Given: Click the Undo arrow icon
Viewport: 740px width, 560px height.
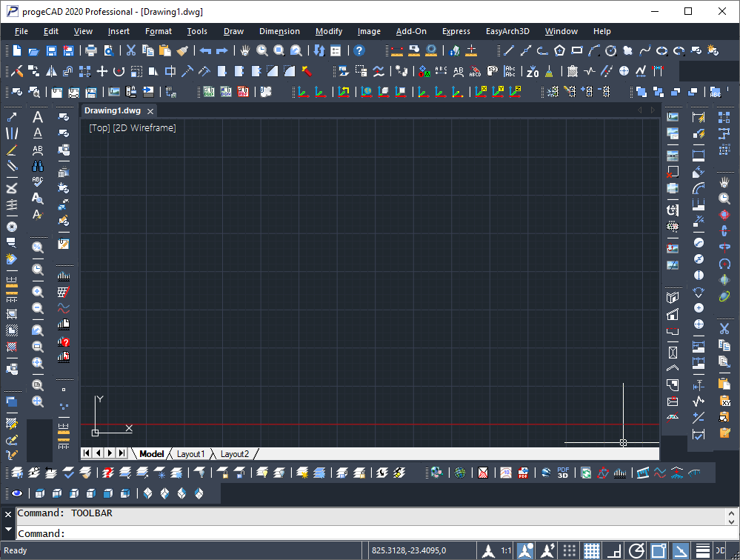Looking at the screenshot, I should pyautogui.click(x=205, y=51).
